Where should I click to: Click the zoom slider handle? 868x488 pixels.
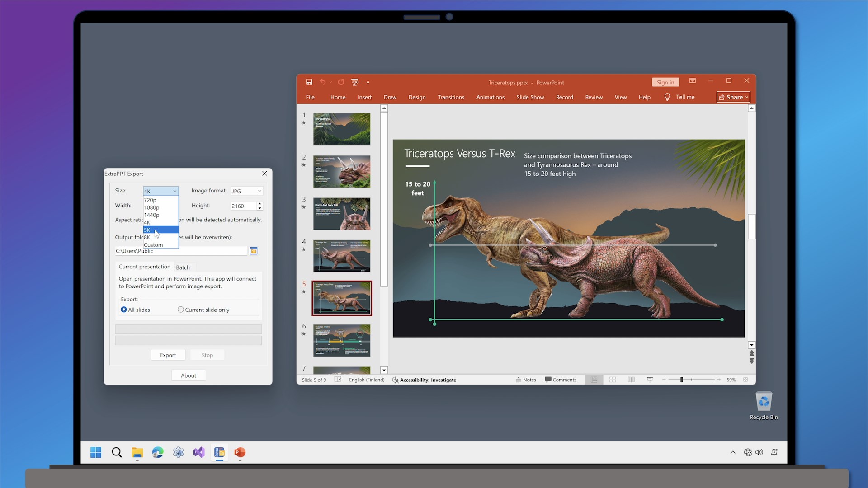pyautogui.click(x=681, y=380)
